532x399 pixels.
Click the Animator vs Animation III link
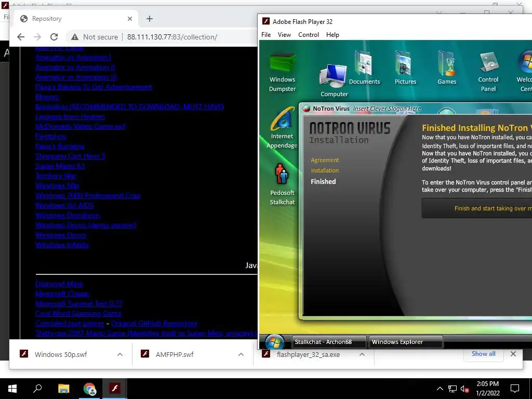click(76, 77)
